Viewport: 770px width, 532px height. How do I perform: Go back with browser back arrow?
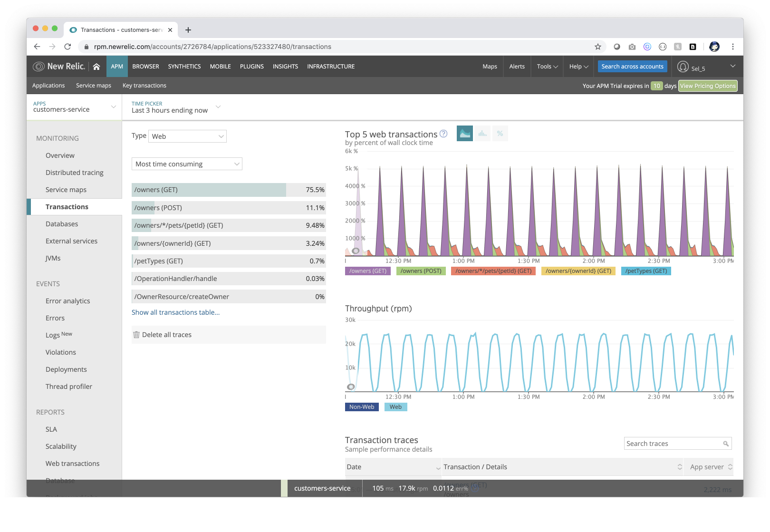click(37, 47)
